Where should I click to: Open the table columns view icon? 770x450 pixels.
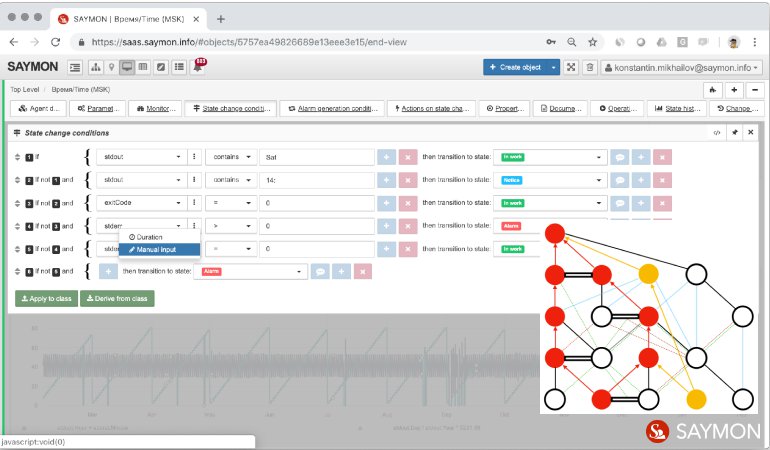point(143,67)
